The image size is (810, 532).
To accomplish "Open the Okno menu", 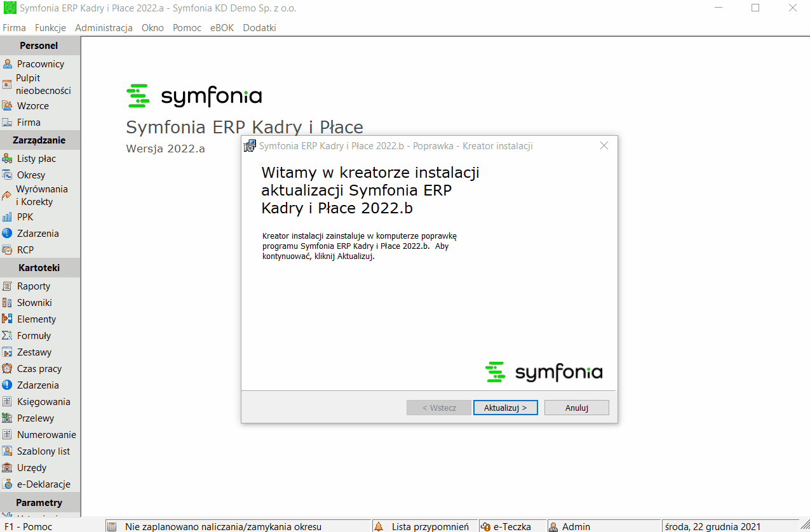I will (152, 28).
